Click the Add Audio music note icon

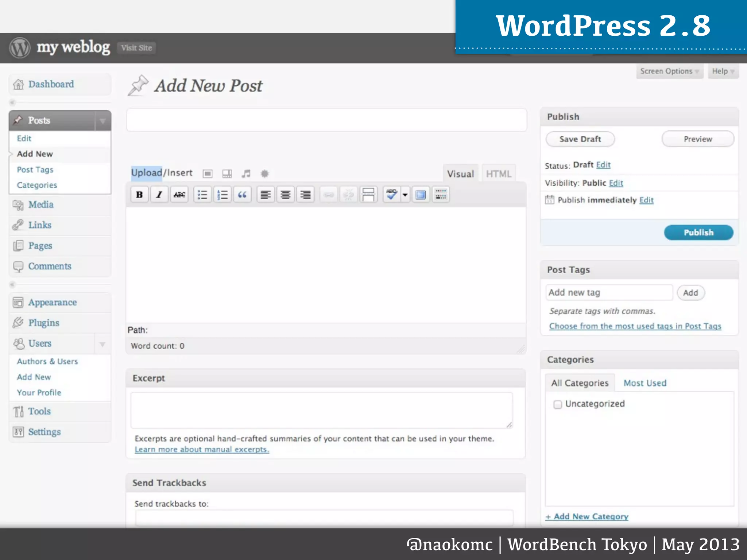coord(246,174)
